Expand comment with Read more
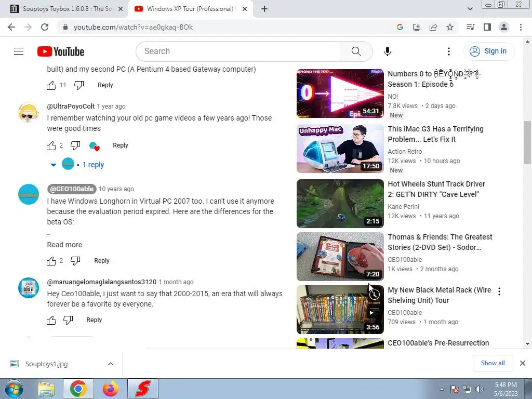Viewport: 532px width, 399px height. (x=64, y=245)
